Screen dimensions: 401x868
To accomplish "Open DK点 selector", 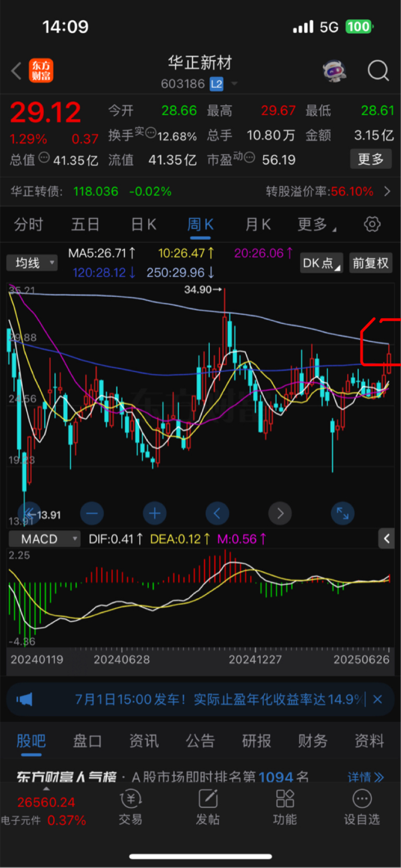I will click(x=321, y=263).
